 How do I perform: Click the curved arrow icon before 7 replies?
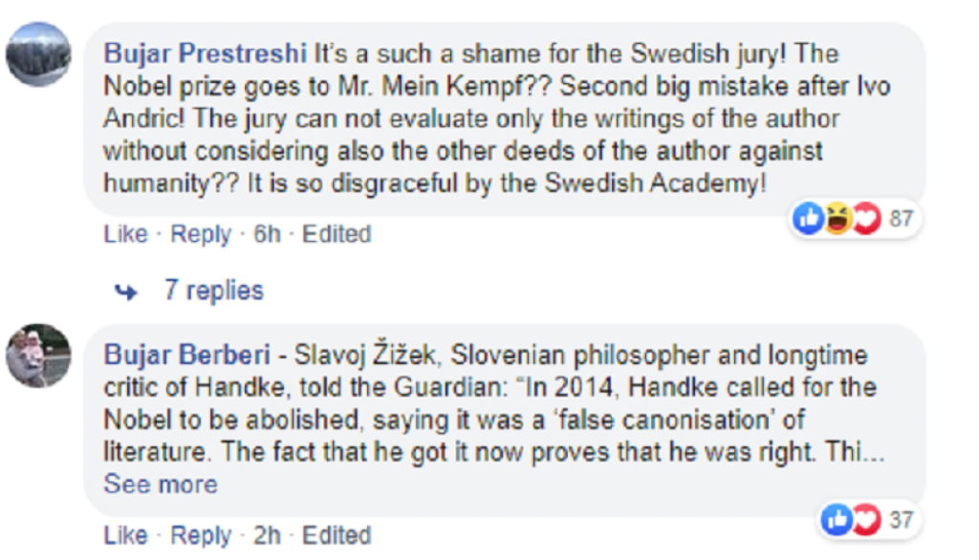[126, 291]
